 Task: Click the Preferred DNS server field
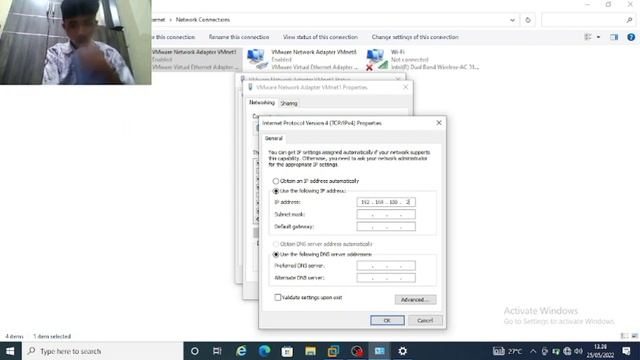click(386, 266)
